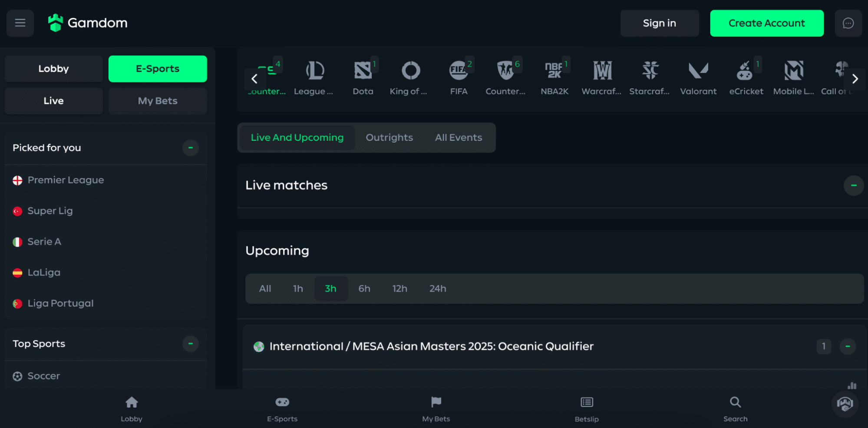This screenshot has width=868, height=428.
Task: Open the My Bets sidebar tab
Action: 158,101
